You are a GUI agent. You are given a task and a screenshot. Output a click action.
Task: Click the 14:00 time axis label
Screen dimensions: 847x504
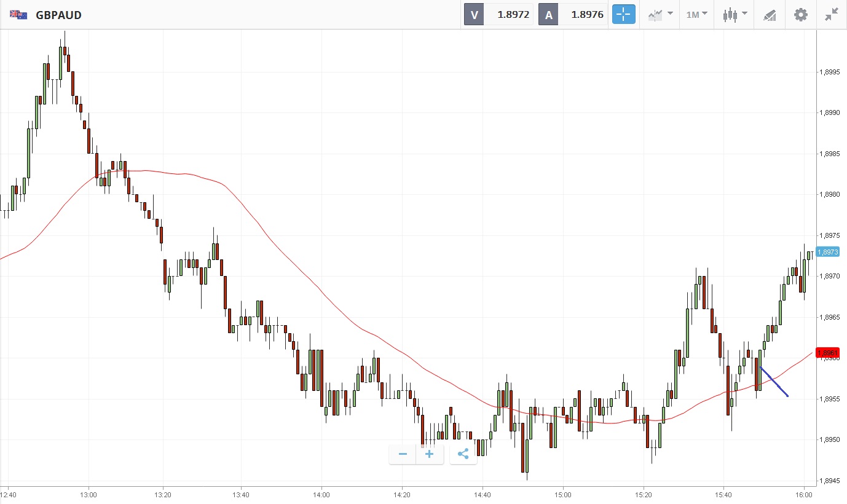point(321,494)
